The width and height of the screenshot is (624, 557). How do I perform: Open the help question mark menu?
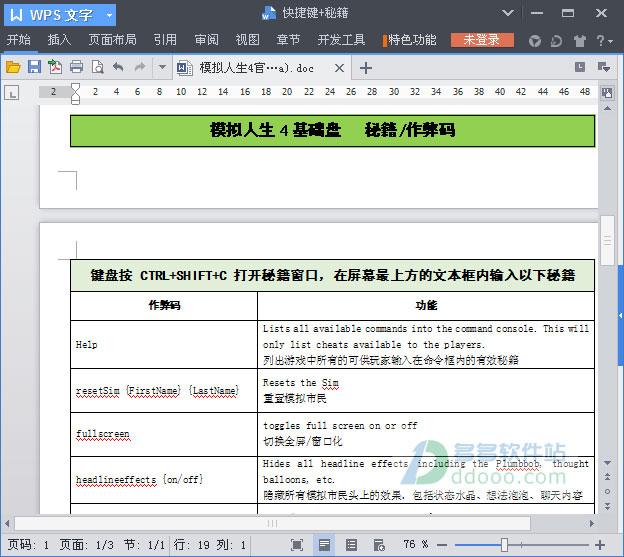[604, 41]
